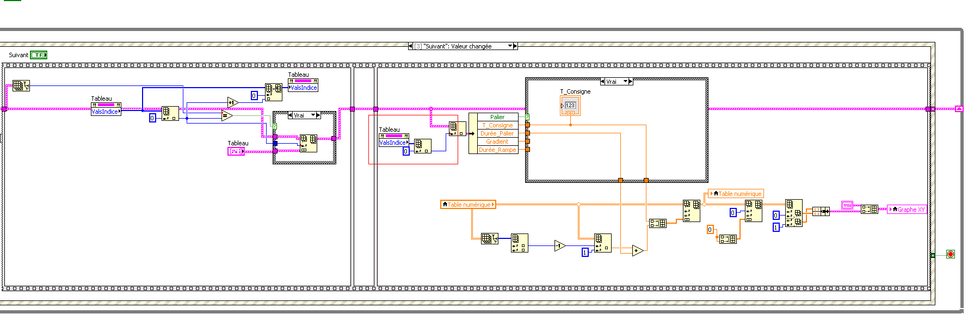
Task: Click the Suivant boolean TF terminal
Action: pyautogui.click(x=39, y=55)
